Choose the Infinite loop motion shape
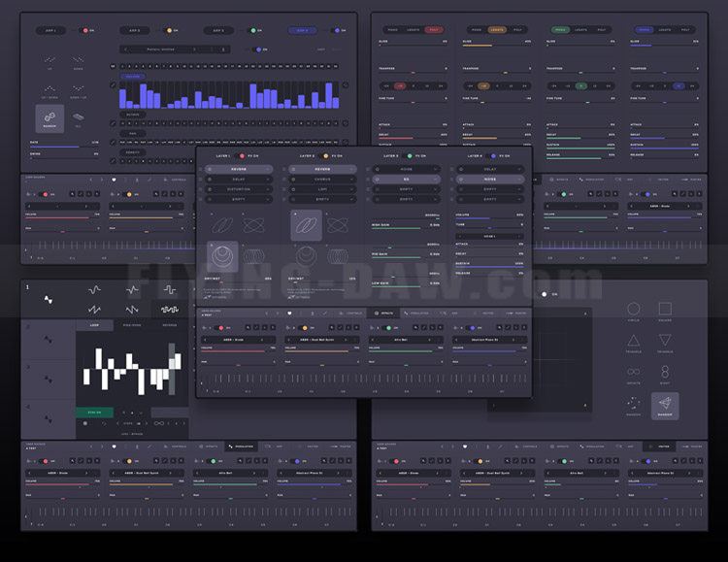Screen dimensions: 728x562 point(633,372)
